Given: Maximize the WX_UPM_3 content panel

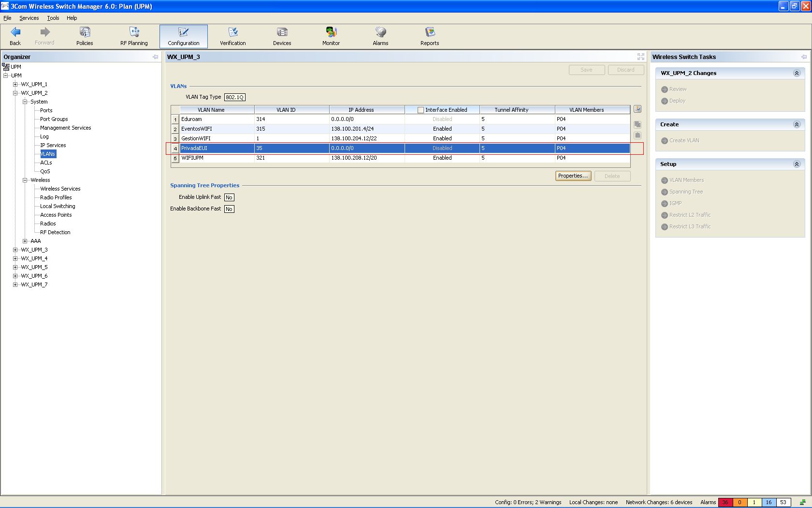Looking at the screenshot, I should pyautogui.click(x=641, y=57).
